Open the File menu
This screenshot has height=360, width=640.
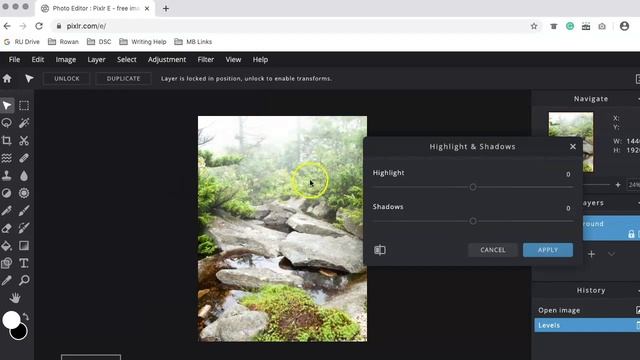[x=14, y=60]
